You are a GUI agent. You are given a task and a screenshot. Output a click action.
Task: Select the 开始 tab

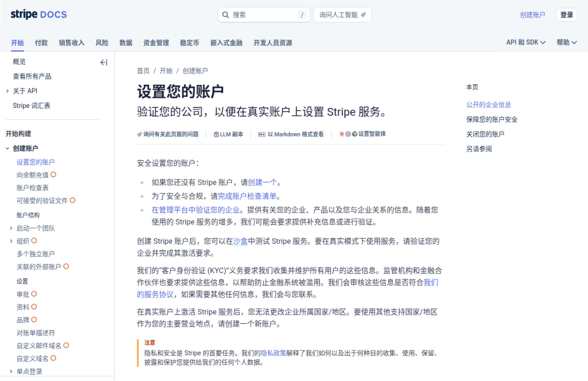[x=17, y=42]
